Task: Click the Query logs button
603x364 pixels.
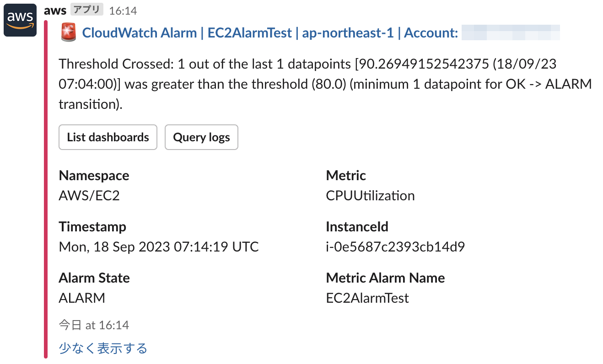Action: pos(201,137)
